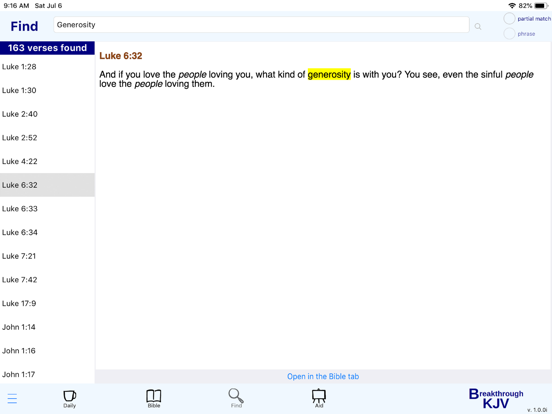Image resolution: width=552 pixels, height=414 pixels.
Task: Select the Find magnifier tab
Action: click(x=236, y=398)
